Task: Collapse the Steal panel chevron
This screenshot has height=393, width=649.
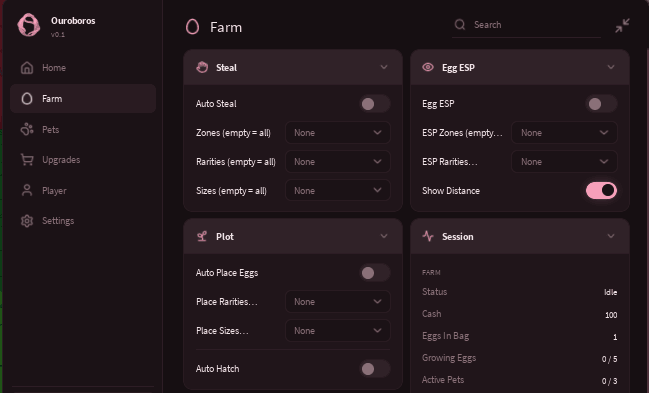Action: pos(384,67)
